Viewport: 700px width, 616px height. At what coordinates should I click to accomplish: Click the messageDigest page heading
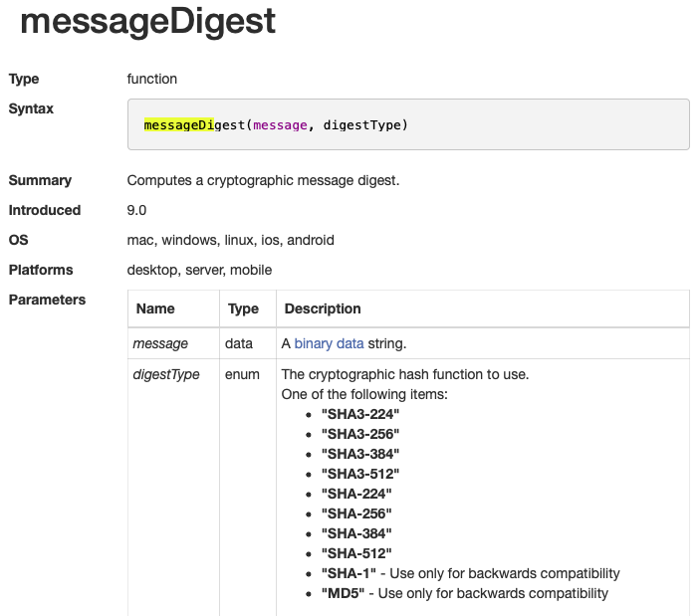point(147,22)
